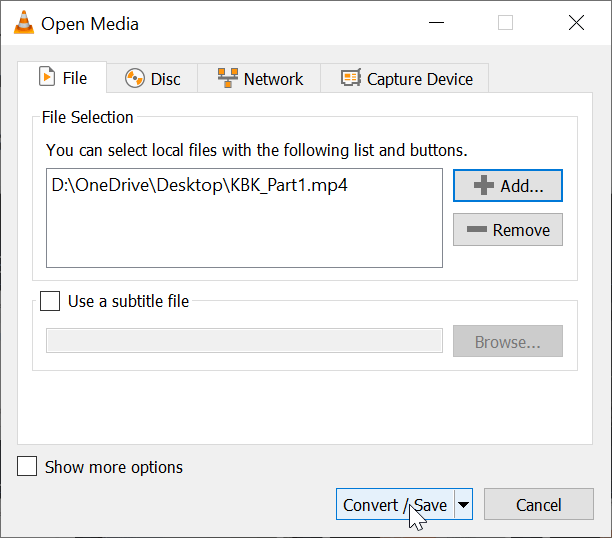612x538 pixels.
Task: Close the Open Media dialog
Action: click(x=576, y=23)
